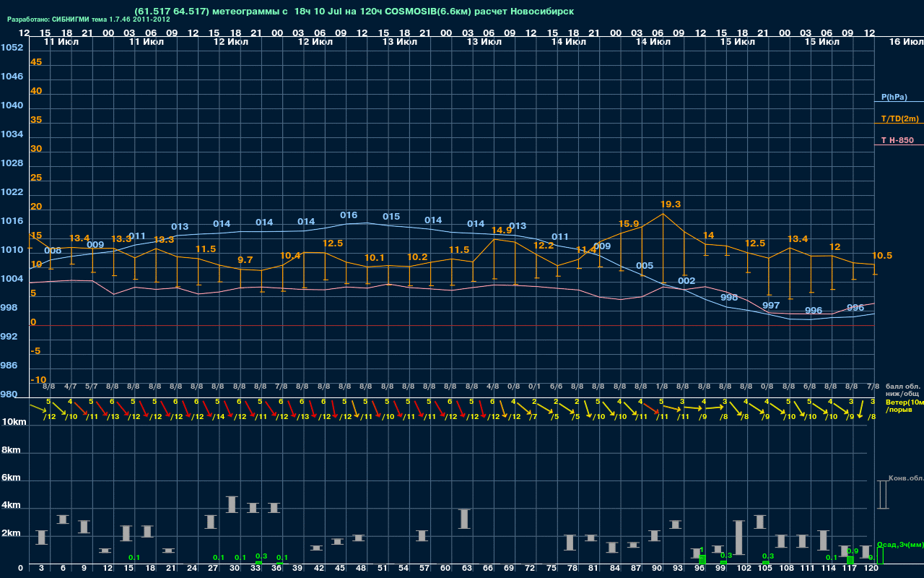Select the chart title mentioning COSMOSIB(6.6км)

(356, 12)
